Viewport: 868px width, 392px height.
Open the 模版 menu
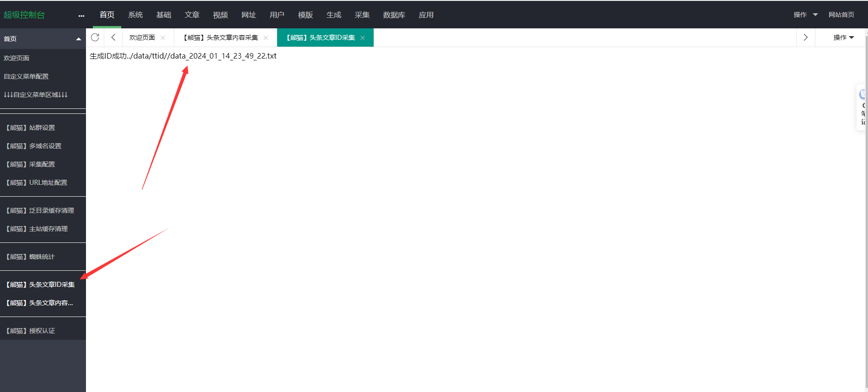pos(305,15)
